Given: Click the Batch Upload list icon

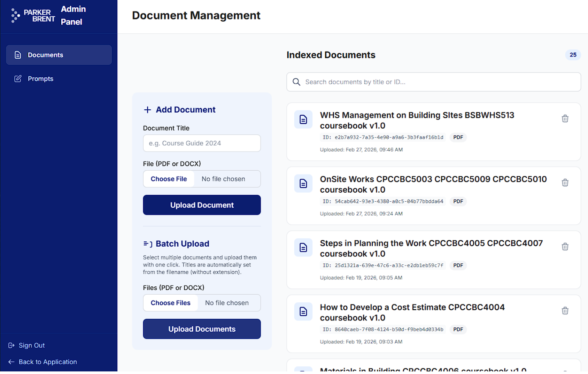Looking at the screenshot, I should pos(148,244).
